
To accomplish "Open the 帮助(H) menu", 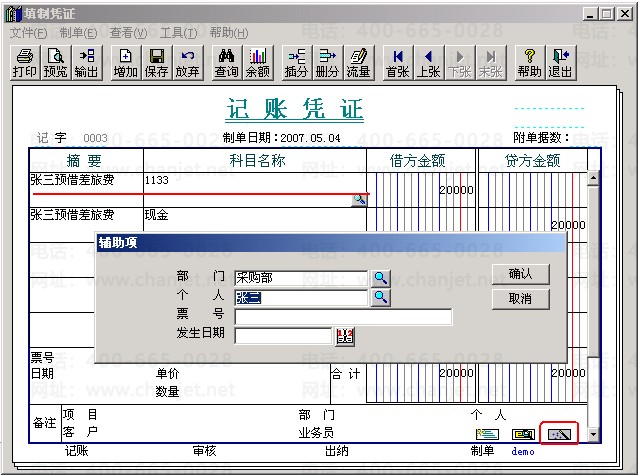I will [229, 33].
